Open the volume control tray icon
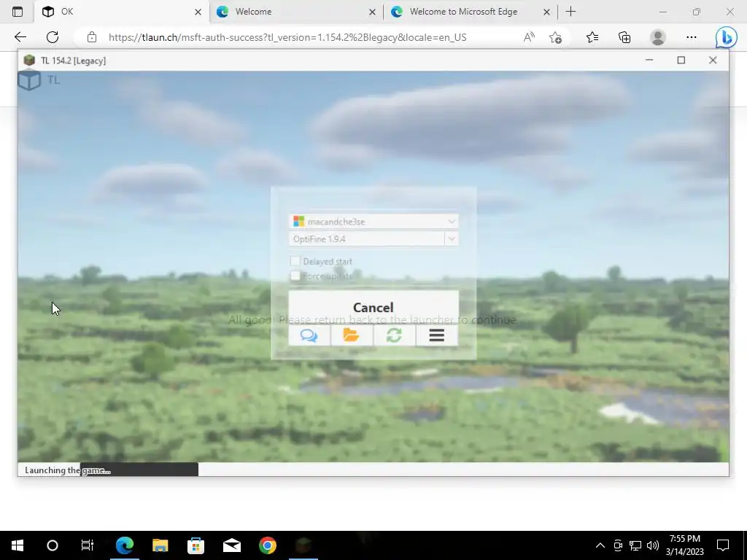This screenshot has height=560, width=747. click(653, 545)
